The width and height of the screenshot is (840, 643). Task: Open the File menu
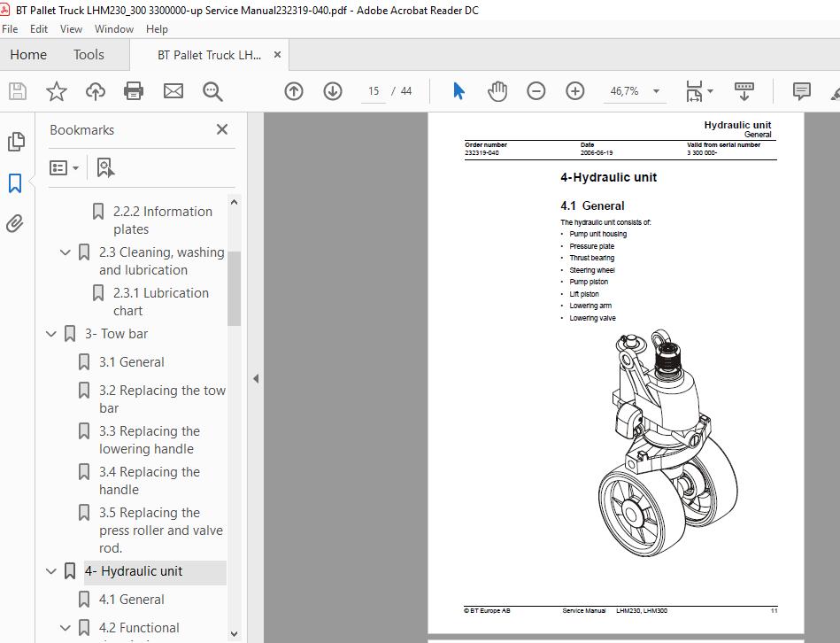pos(10,29)
